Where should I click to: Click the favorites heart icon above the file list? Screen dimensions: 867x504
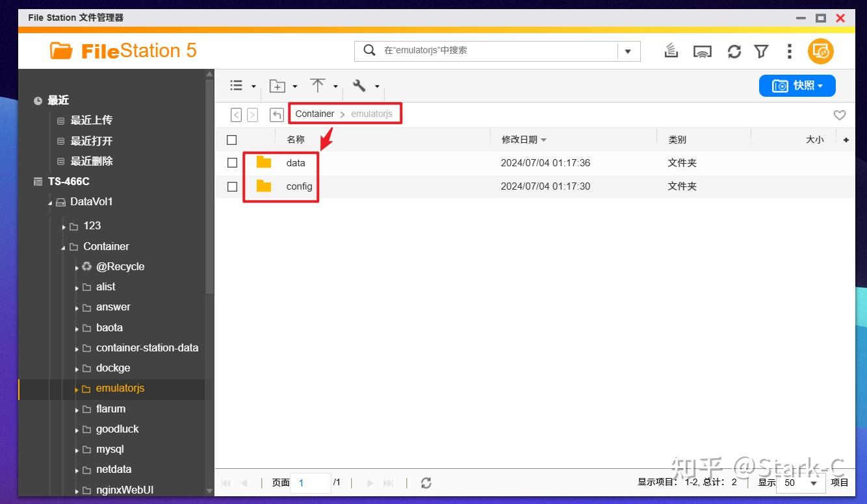click(839, 115)
